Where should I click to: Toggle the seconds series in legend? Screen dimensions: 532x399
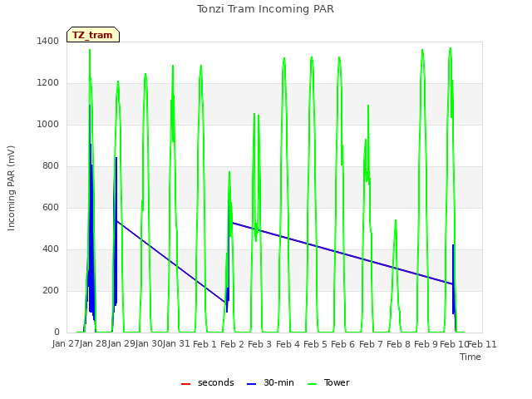point(207,382)
